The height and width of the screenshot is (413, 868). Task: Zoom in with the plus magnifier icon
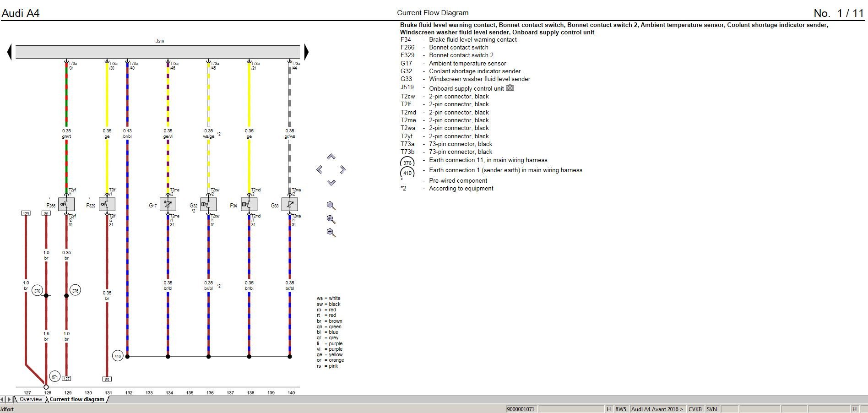pos(331,219)
